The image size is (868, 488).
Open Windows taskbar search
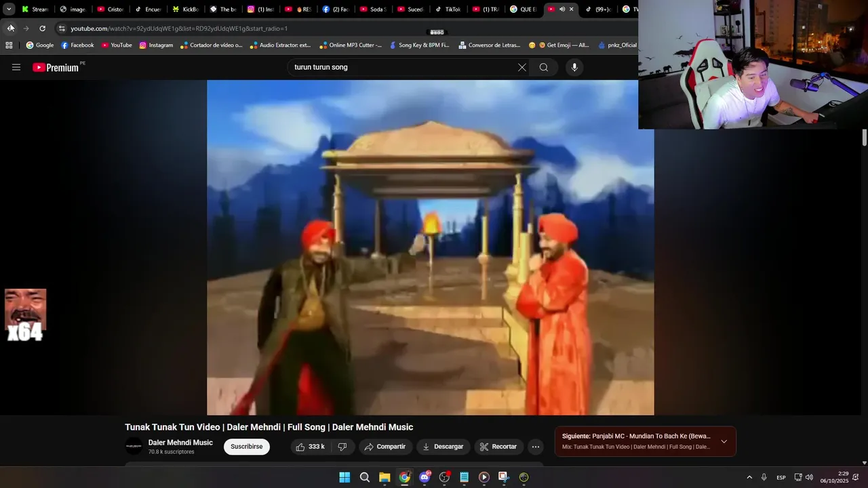[x=365, y=477]
